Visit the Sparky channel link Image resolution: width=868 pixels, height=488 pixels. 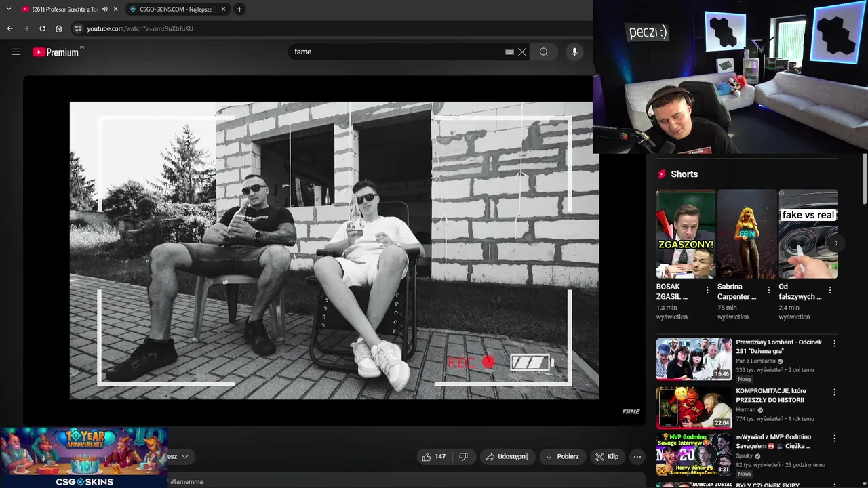(745, 456)
